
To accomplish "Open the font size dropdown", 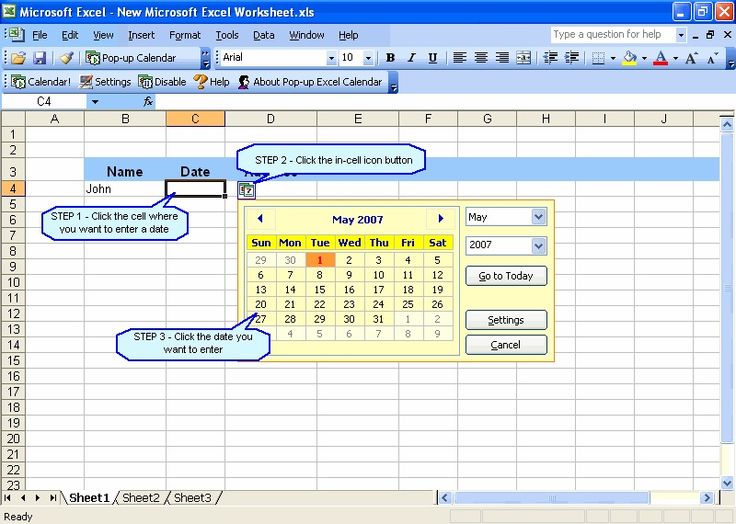I will (x=368, y=58).
